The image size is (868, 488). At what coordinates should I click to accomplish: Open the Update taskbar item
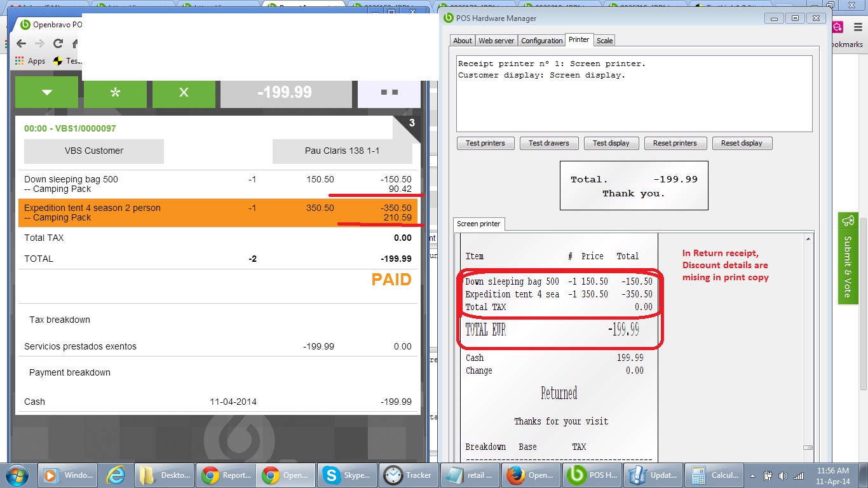point(653,475)
